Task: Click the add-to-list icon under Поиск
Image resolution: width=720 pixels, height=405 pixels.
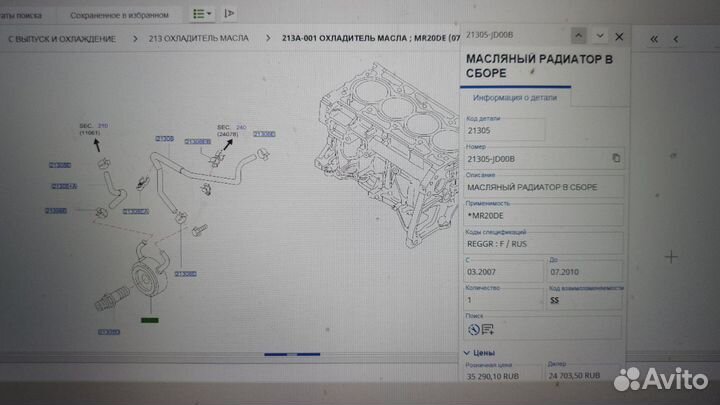Action: pyautogui.click(x=488, y=328)
